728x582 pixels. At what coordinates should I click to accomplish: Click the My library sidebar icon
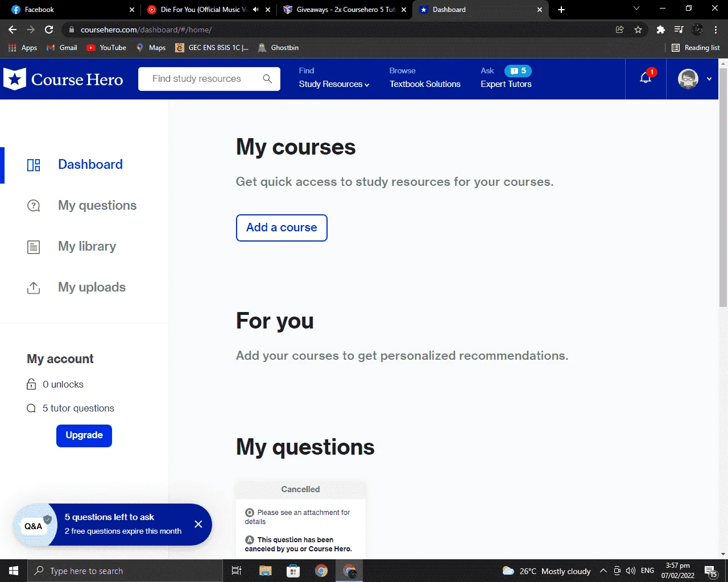click(34, 247)
